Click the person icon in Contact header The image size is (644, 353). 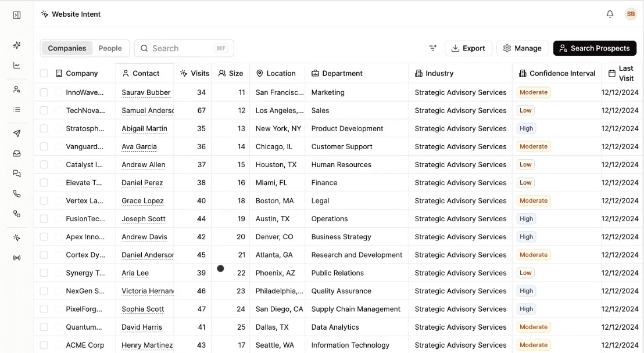pyautogui.click(x=126, y=74)
